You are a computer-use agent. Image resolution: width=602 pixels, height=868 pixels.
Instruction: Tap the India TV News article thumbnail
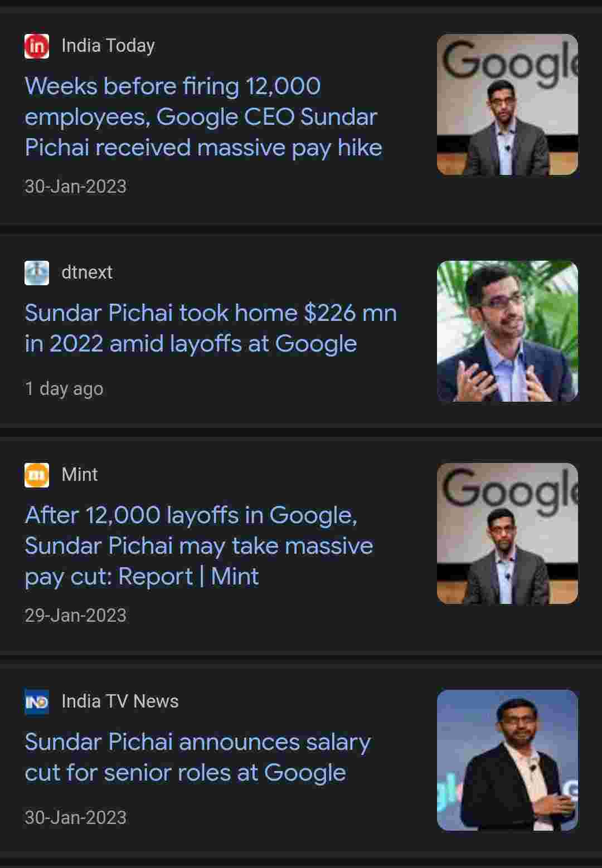(x=507, y=760)
